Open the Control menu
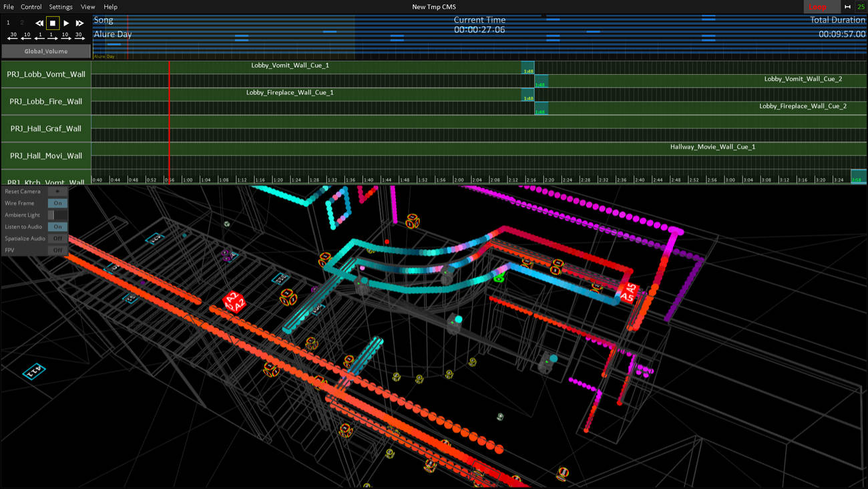 pos(31,7)
